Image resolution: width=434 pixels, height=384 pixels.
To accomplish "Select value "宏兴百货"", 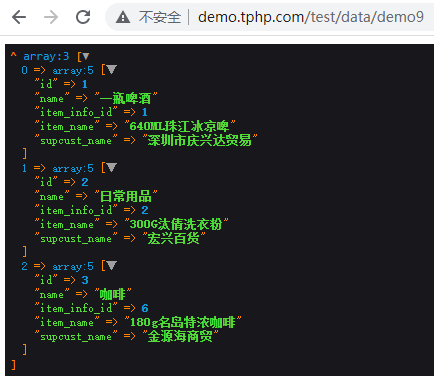I will [x=173, y=238].
